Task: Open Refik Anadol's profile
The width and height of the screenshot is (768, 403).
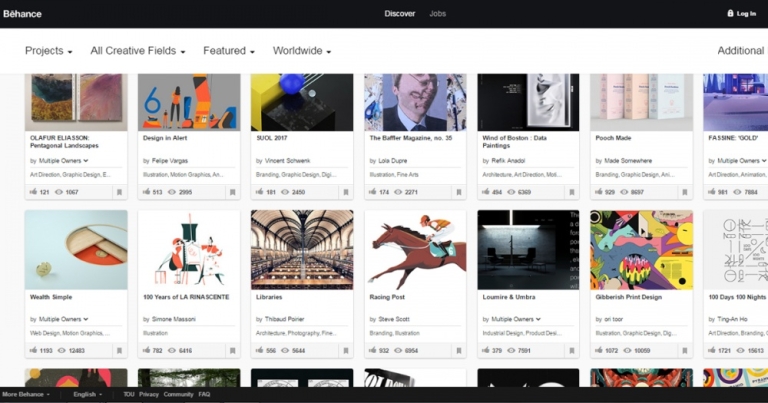Action: [x=508, y=161]
